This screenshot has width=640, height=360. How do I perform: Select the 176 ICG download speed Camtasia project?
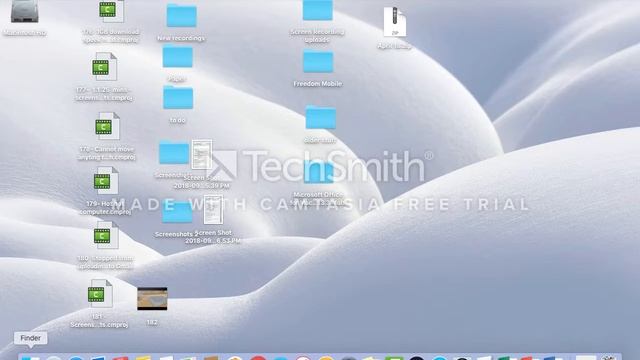[111, 11]
